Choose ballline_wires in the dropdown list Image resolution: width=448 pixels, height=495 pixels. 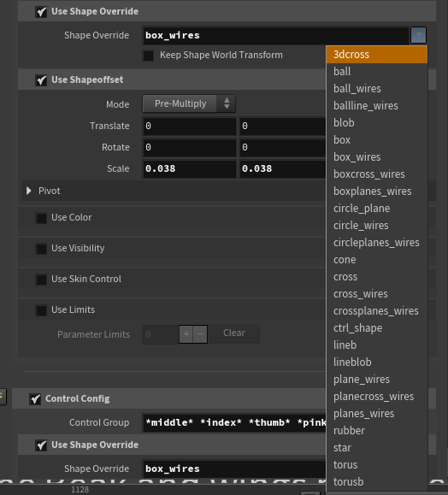click(x=377, y=105)
